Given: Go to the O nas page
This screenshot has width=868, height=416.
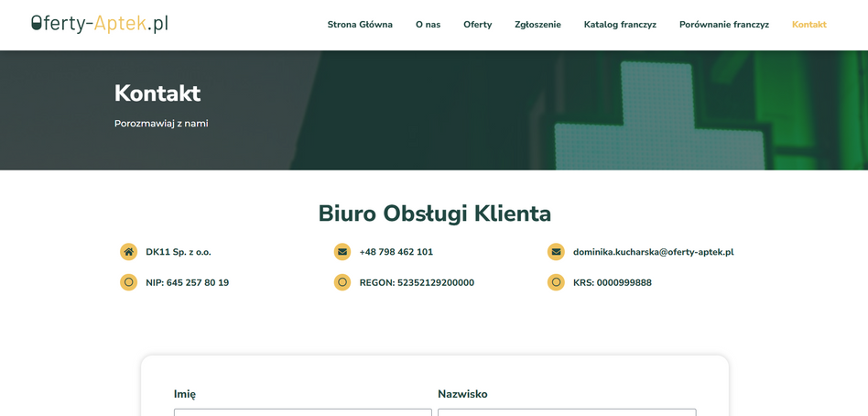Looking at the screenshot, I should pyautogui.click(x=428, y=25).
